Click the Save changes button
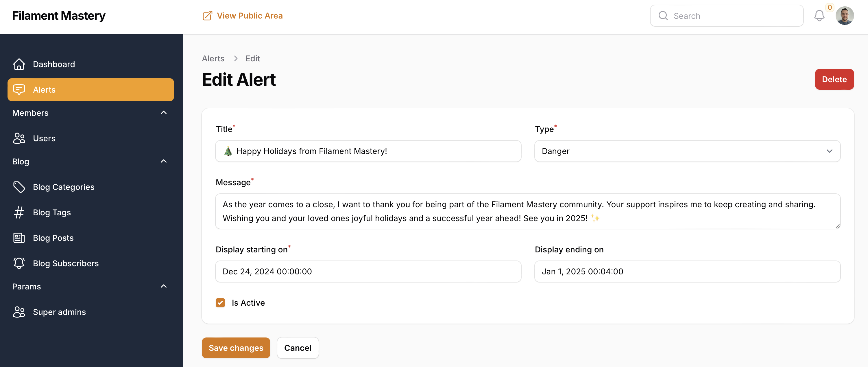The width and height of the screenshot is (868, 367). 236,348
